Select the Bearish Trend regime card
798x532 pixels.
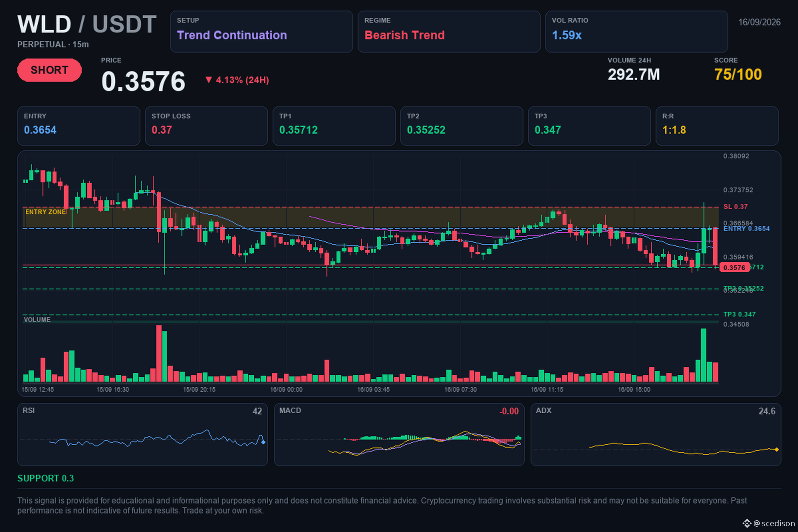[x=449, y=32]
